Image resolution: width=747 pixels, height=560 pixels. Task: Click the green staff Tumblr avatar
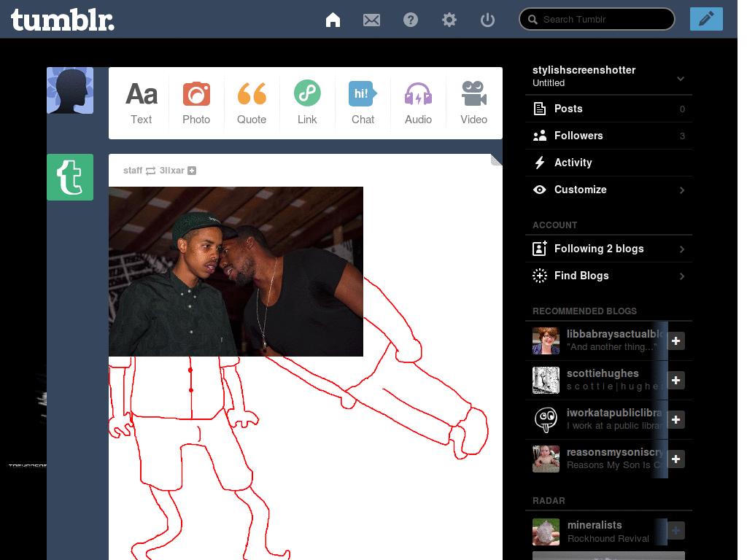coord(70,177)
